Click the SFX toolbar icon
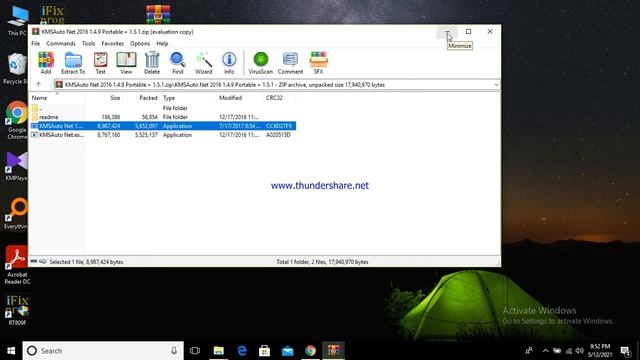Viewport: 640px width, 360px height. pos(318,63)
